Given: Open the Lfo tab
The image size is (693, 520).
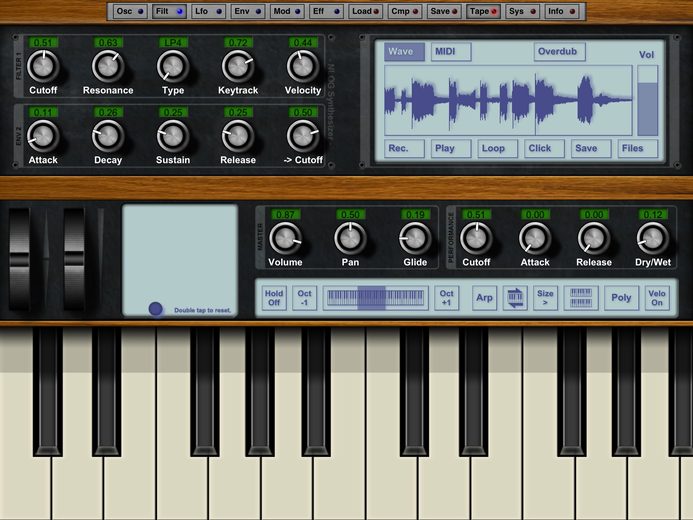Looking at the screenshot, I should point(208,11).
